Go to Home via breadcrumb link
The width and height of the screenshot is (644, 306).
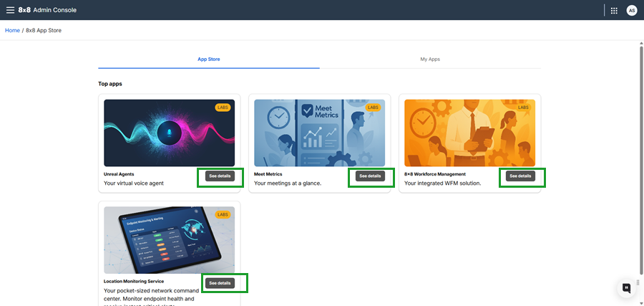pos(12,30)
